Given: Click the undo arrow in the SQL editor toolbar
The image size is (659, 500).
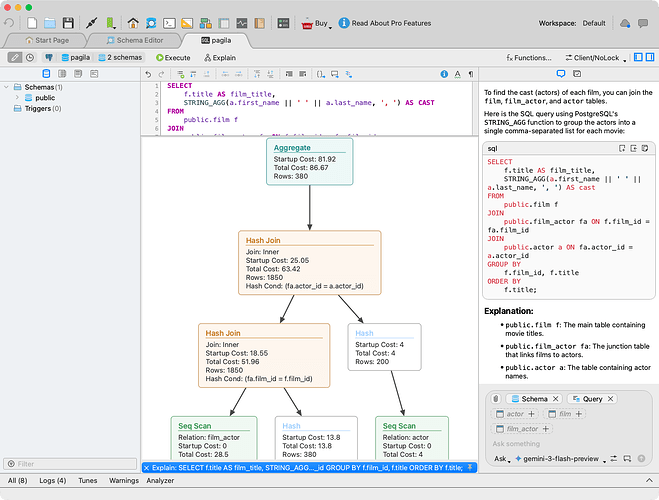Looking at the screenshot, I should tap(148, 74).
